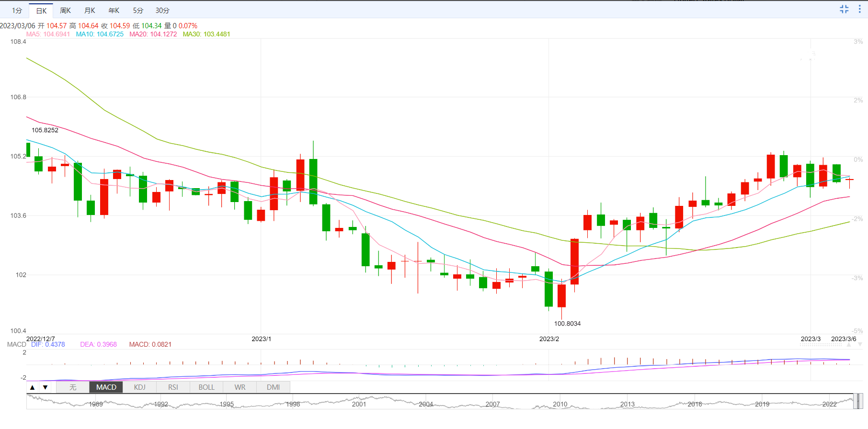Screen dimensions: 868x429
Task: Click the black down triangle beside indicator tabs
Action: pyautogui.click(x=45, y=387)
